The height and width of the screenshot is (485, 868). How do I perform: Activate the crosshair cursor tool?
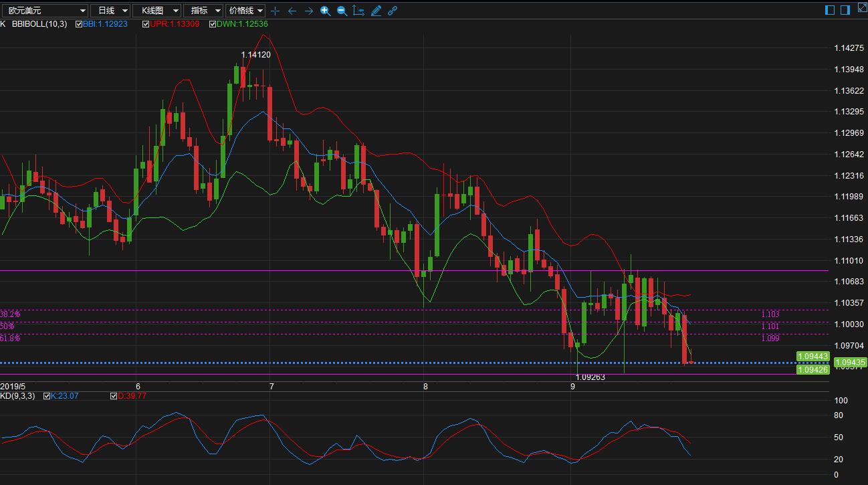click(275, 11)
